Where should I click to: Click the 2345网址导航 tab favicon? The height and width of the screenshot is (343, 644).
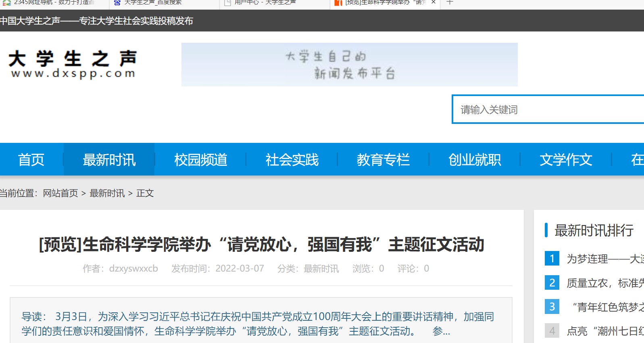pos(7,2)
